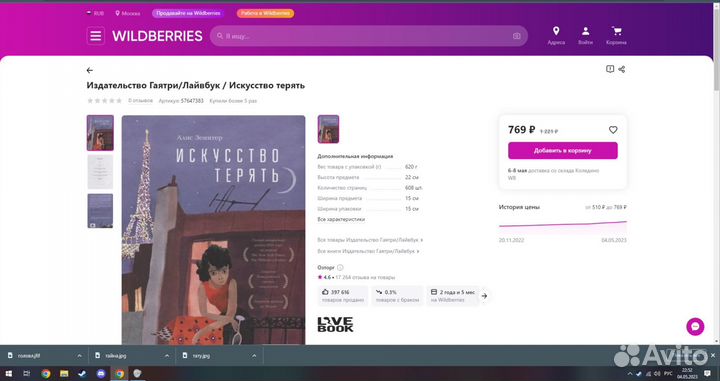
Task: Open the Windows Start menu
Action: click(x=8, y=374)
